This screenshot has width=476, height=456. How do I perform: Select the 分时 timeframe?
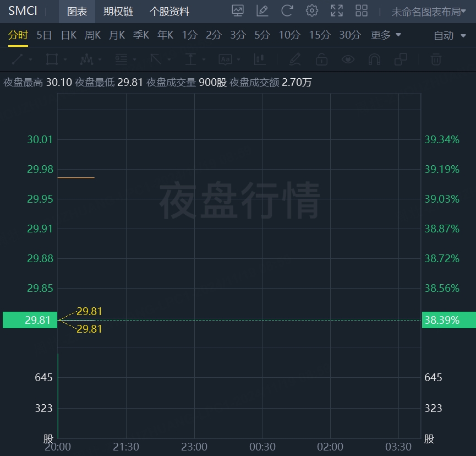pos(18,35)
